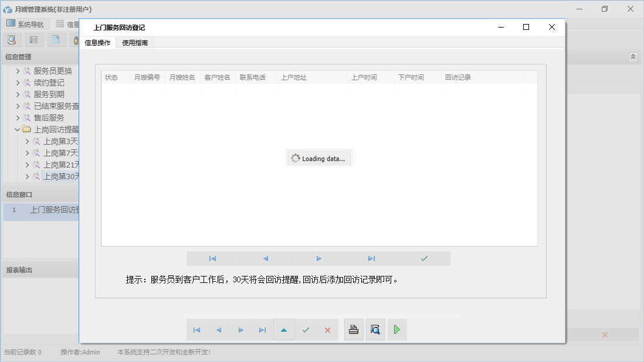Collapse the 上岗回访提醒 folder
644x362 pixels.
[17, 129]
